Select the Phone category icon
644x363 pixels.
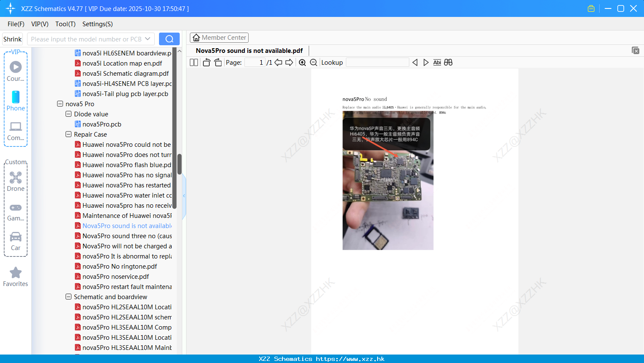pyautogui.click(x=16, y=101)
